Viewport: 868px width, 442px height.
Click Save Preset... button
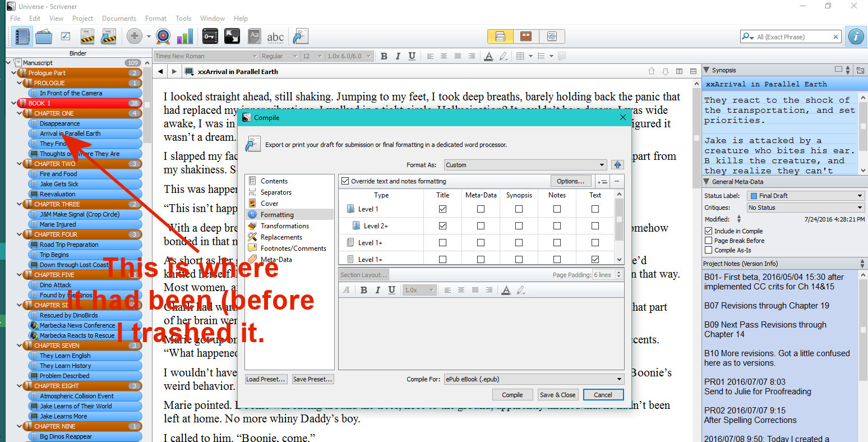[313, 379]
